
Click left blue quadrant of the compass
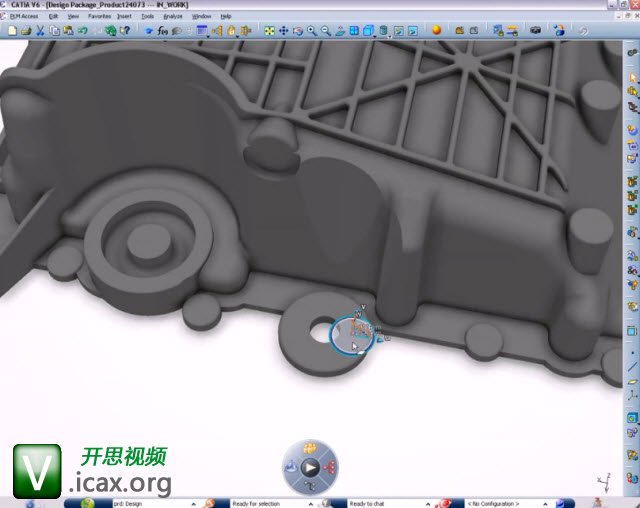[291, 467]
